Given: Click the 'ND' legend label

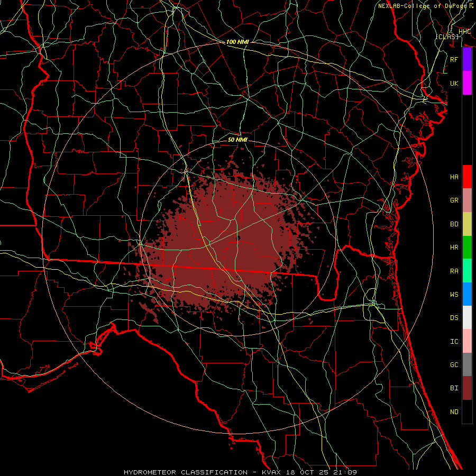Looking at the screenshot, I should click(x=454, y=412).
